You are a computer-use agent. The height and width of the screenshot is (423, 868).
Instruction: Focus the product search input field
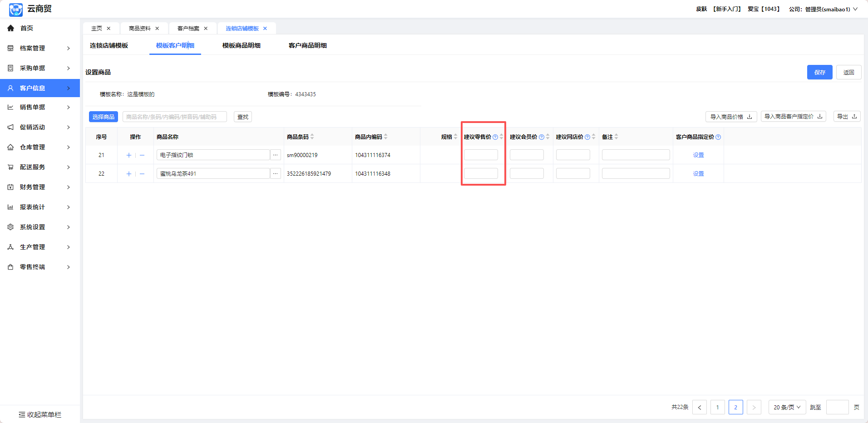tap(175, 117)
